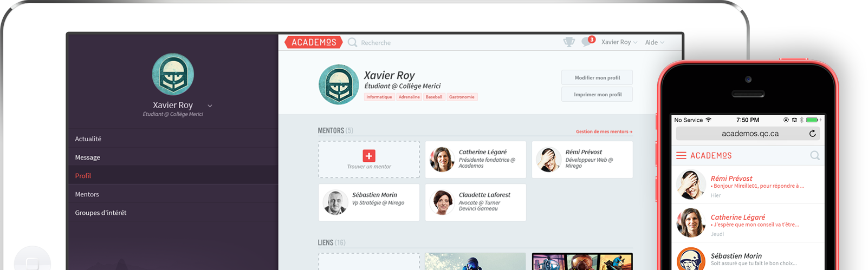Image resolution: width=868 pixels, height=270 pixels.
Task: Reload the page in phone browser
Action: (x=812, y=134)
